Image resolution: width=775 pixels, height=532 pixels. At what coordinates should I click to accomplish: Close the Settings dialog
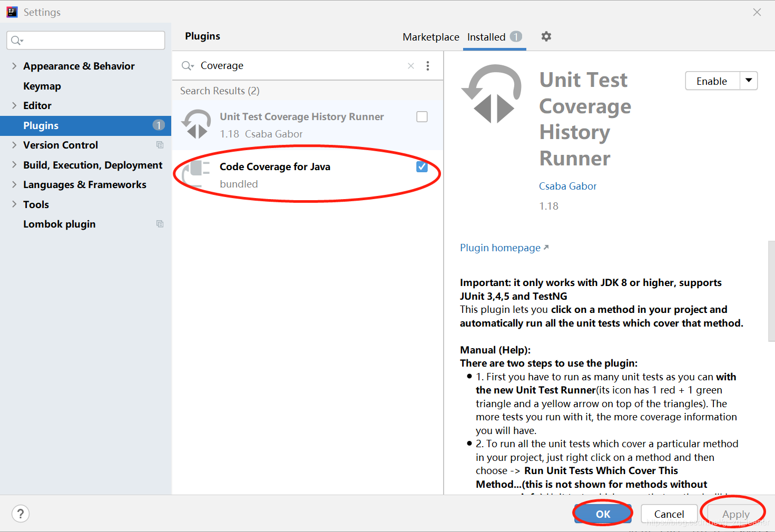click(757, 12)
